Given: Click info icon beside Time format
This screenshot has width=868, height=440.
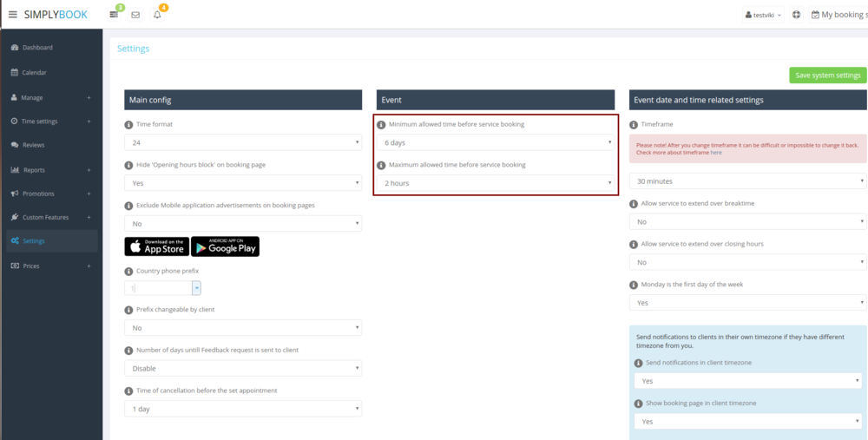Looking at the screenshot, I should tap(128, 125).
